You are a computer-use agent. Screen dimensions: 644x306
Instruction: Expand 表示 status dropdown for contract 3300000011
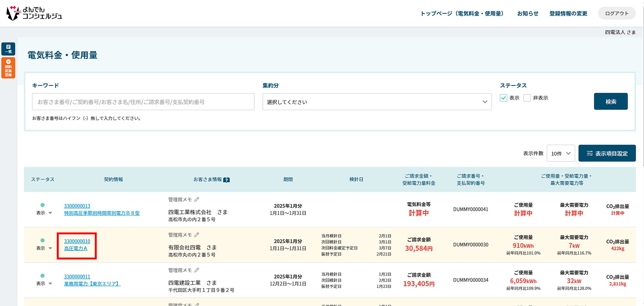point(50,284)
